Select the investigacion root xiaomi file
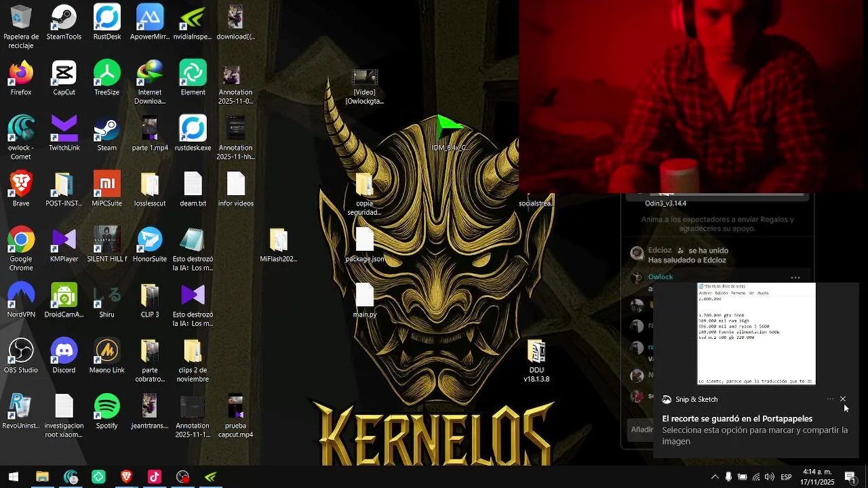Image resolution: width=868 pixels, height=488 pixels. 64,416
